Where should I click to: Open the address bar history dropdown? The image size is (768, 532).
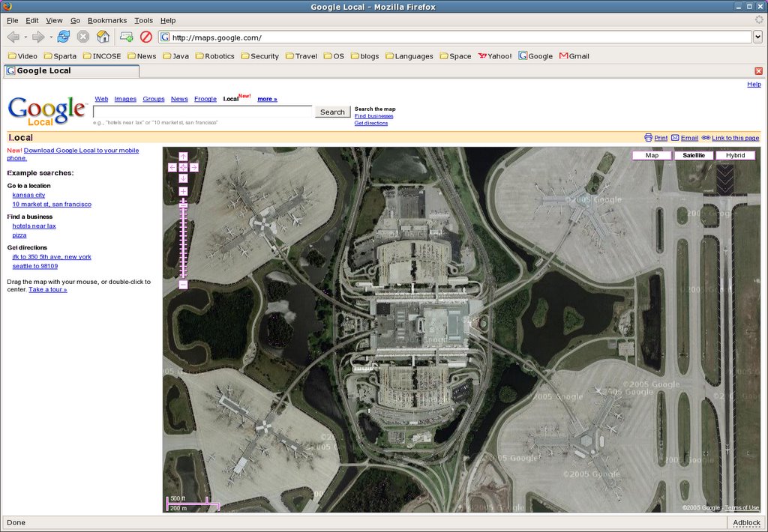(x=757, y=37)
